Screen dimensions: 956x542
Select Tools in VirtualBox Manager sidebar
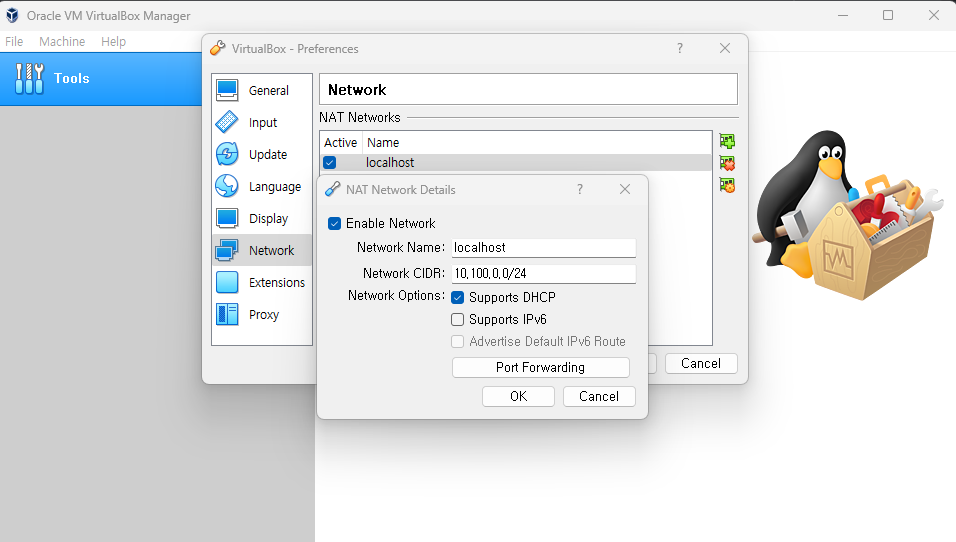coord(101,79)
